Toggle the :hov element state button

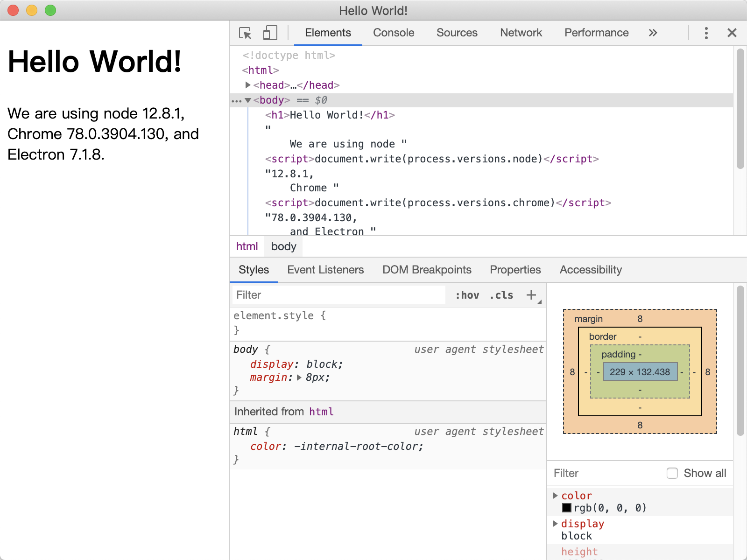(x=467, y=295)
